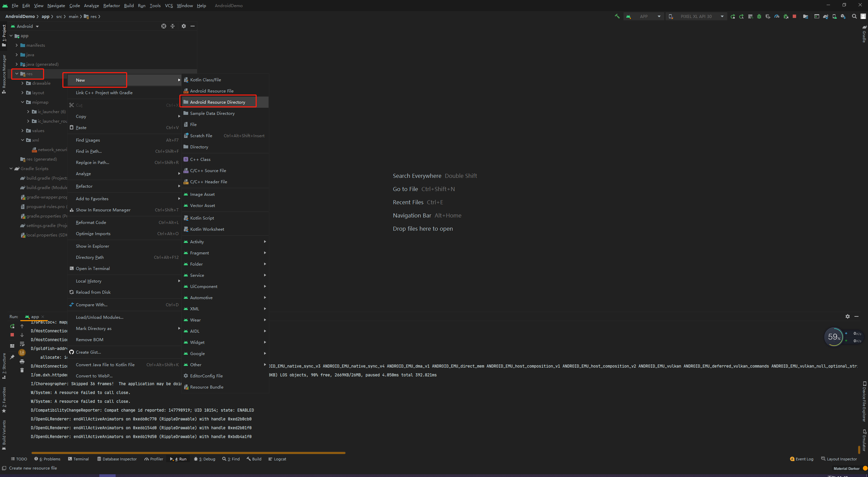Click the Make Project hammer icon

pyautogui.click(x=617, y=16)
